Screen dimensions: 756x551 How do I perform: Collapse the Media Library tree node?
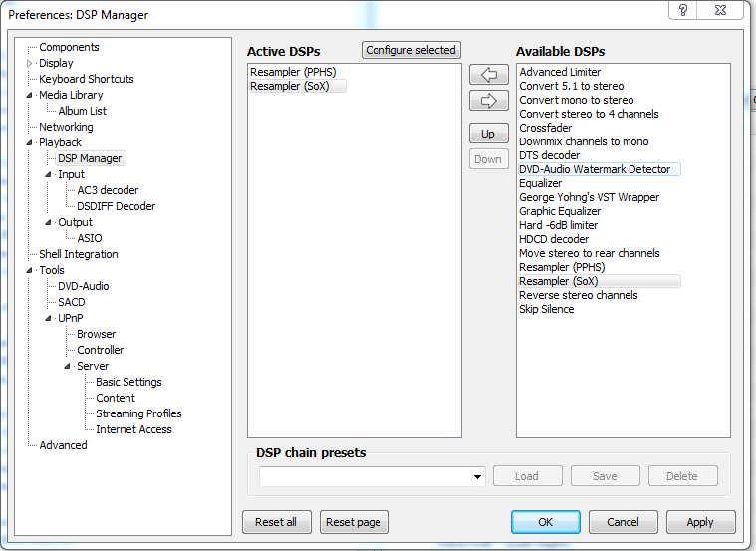pos(30,95)
